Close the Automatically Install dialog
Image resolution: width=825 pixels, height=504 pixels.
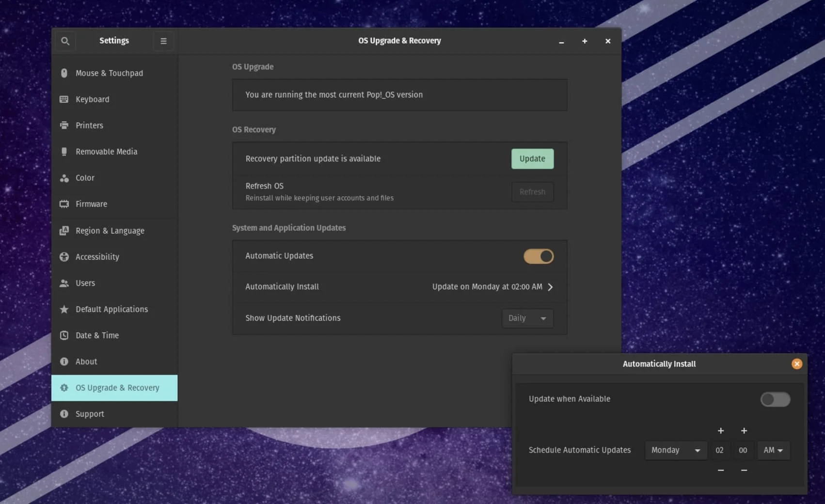[796, 364]
